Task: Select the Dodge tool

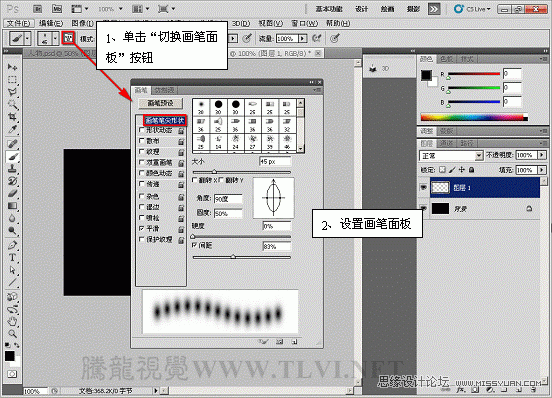Action: pos(12,230)
